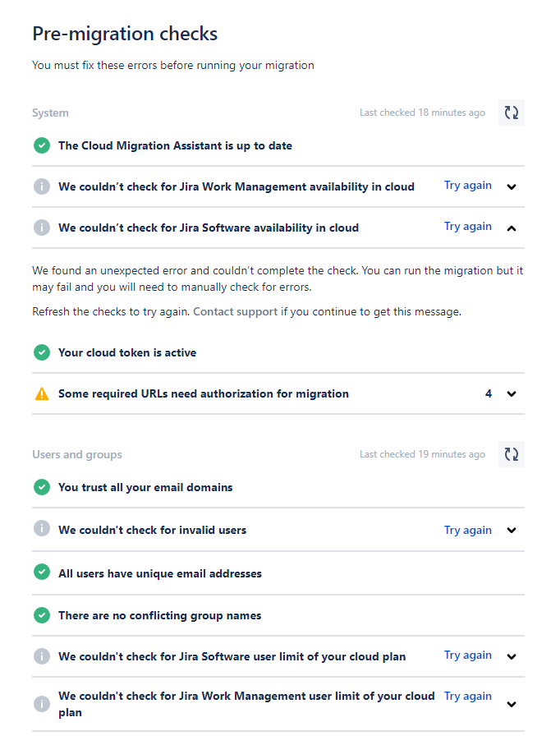Try again for Jira Software availability
The width and height of the screenshot is (560, 745).
tap(468, 226)
